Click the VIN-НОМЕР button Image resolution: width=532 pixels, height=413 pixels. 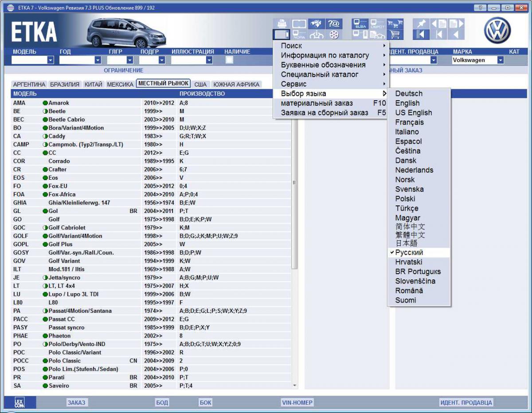297,403
